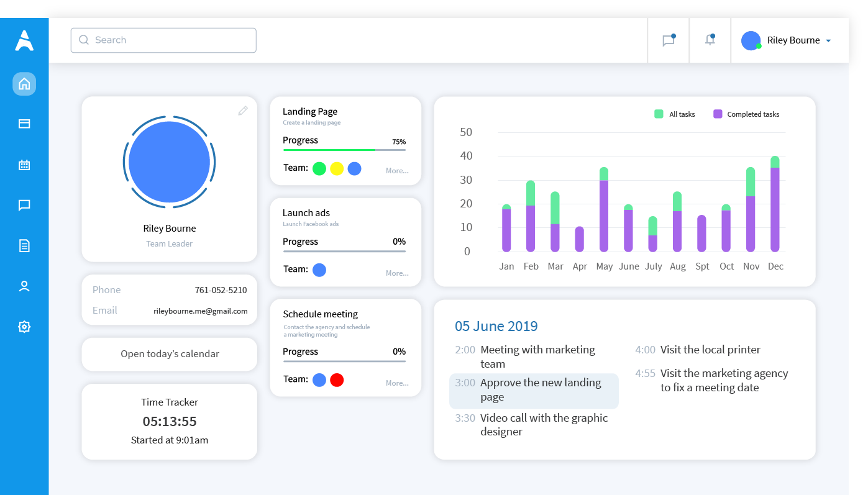Click the Landing Page progress bar
Viewport: 868px width, 495px height.
(x=344, y=150)
